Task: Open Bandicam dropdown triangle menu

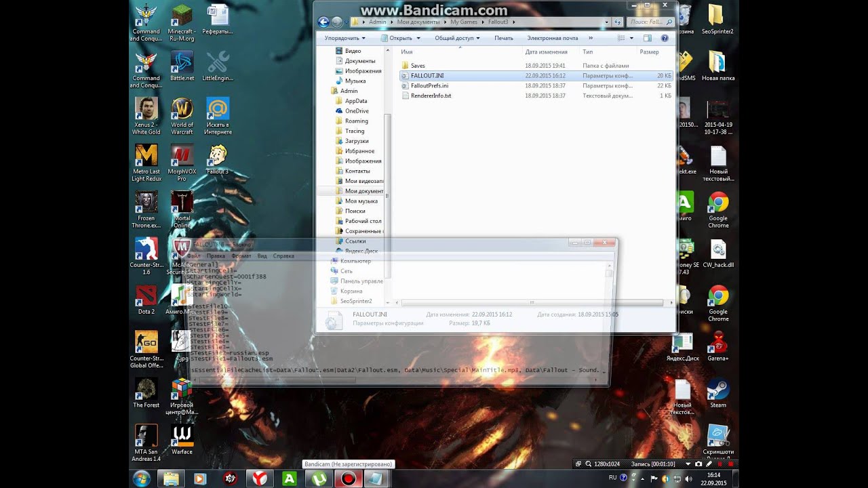Action: [688, 464]
